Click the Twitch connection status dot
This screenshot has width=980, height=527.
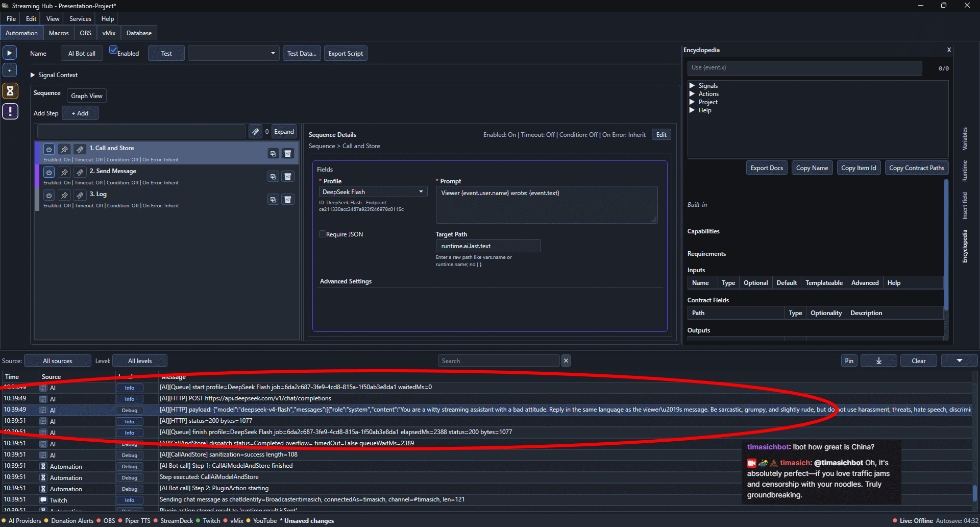199,521
